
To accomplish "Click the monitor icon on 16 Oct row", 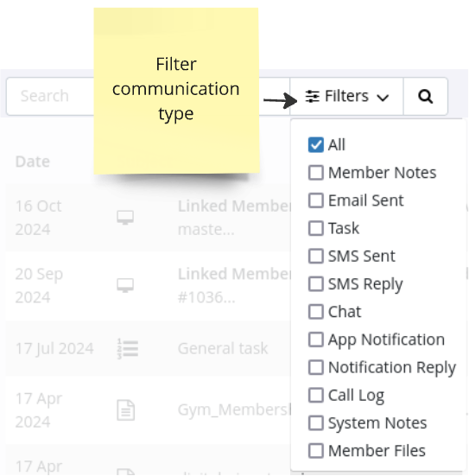I will pos(125,218).
